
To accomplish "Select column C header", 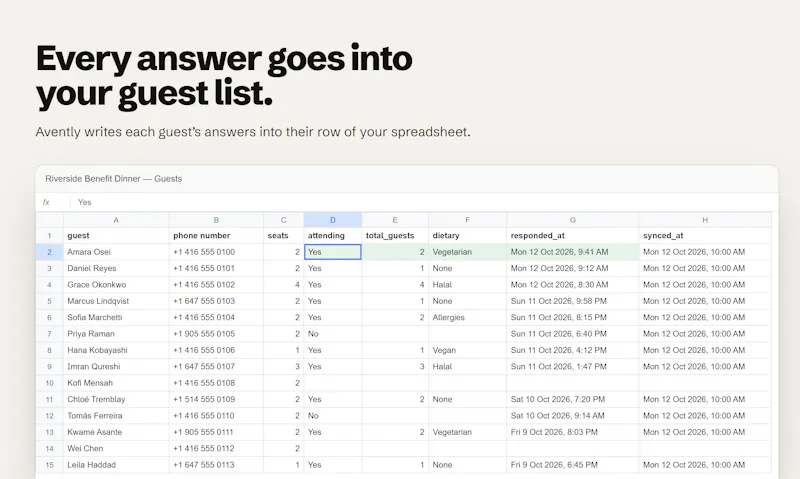I will coord(284,220).
